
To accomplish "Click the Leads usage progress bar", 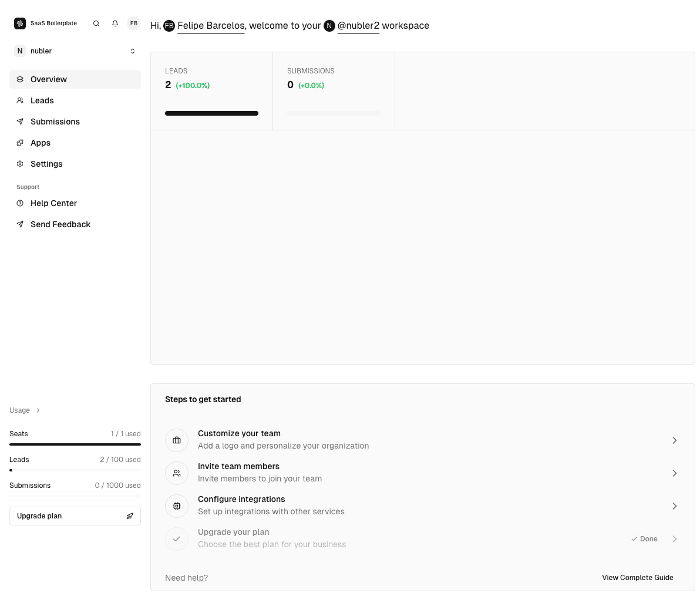I will click(75, 470).
